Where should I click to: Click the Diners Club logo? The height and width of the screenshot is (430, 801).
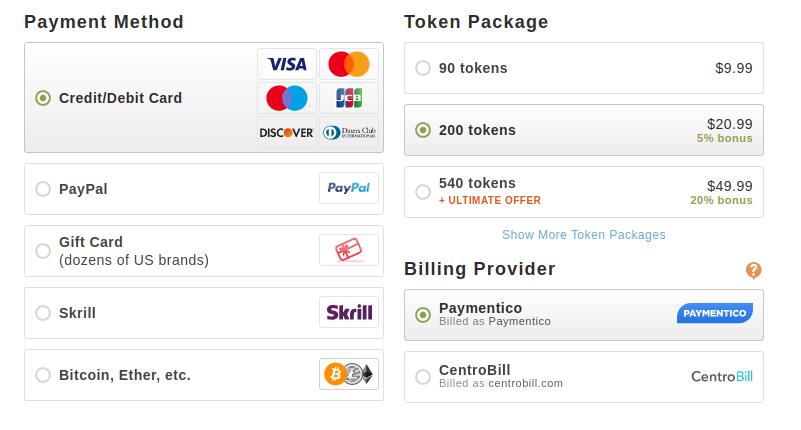click(x=349, y=132)
